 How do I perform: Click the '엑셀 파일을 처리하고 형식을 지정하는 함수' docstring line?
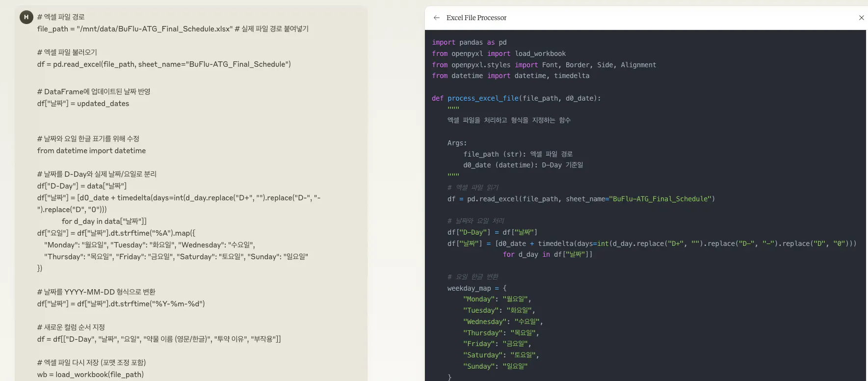tap(509, 120)
